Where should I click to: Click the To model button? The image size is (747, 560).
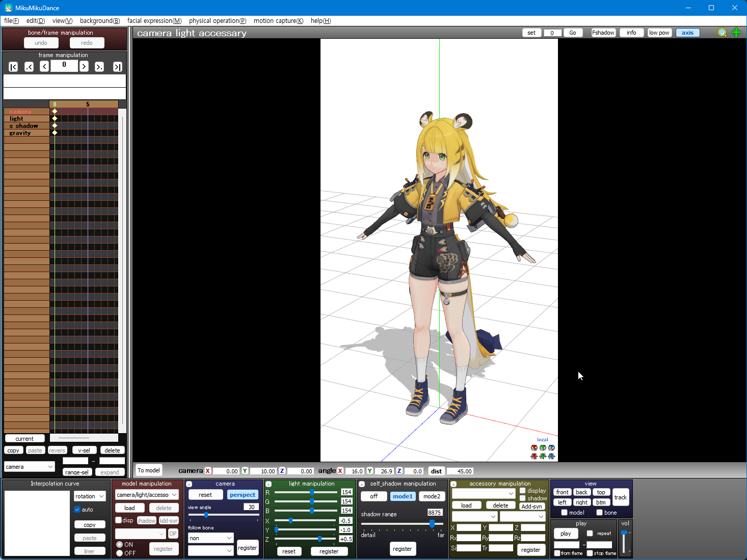(x=149, y=470)
